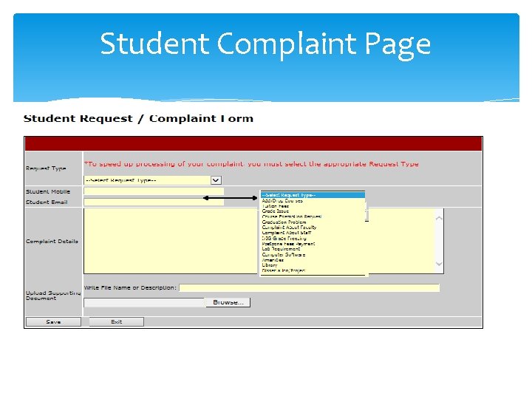532x399 pixels.
Task: Click the Browse button
Action: click(228, 302)
